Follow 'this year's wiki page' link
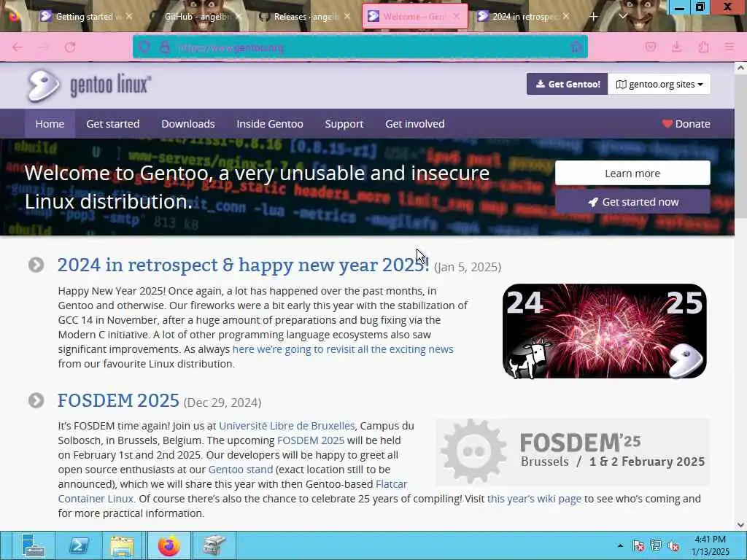 click(534, 499)
